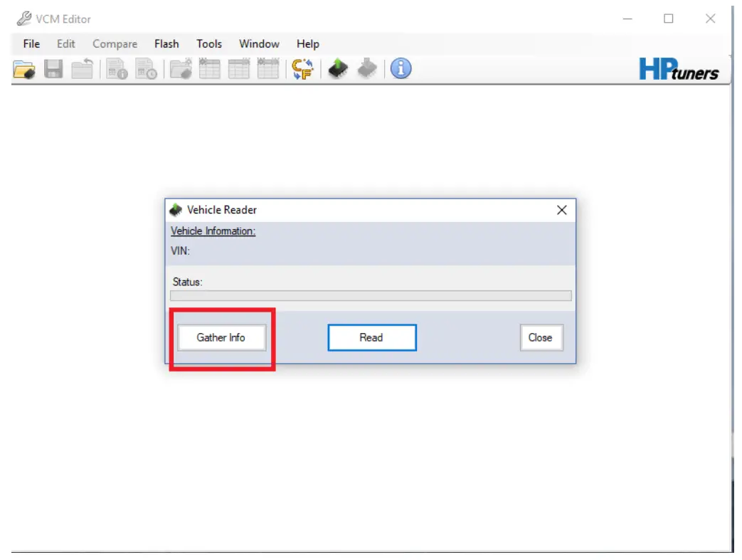
Task: Click the folder icon with back arrow
Action: click(x=83, y=68)
